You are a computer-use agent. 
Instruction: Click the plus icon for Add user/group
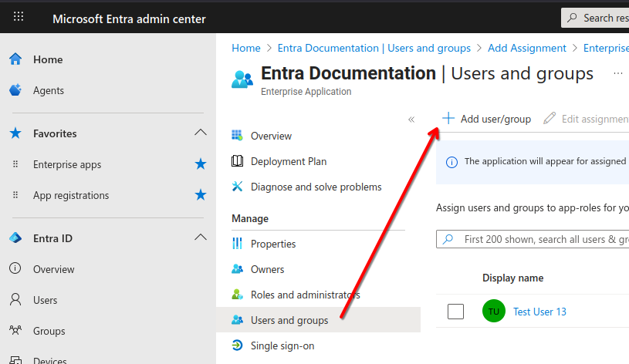tap(448, 118)
